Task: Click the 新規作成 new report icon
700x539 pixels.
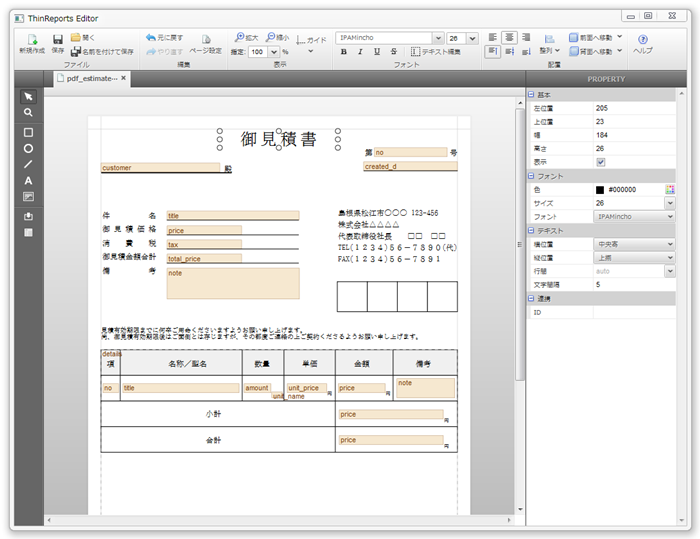Action: coord(32,42)
